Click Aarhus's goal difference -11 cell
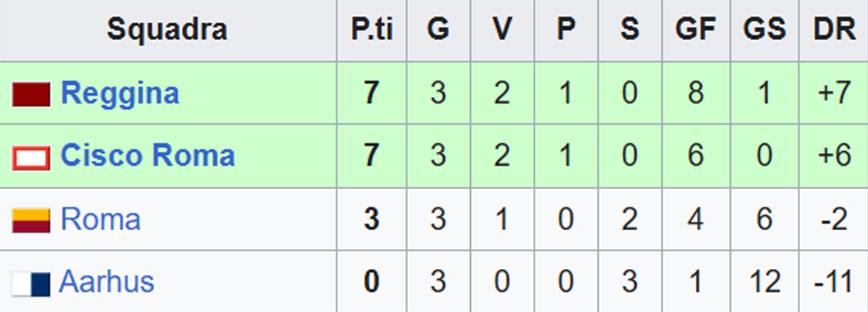Viewport: 868px width, 312px height. [x=834, y=283]
